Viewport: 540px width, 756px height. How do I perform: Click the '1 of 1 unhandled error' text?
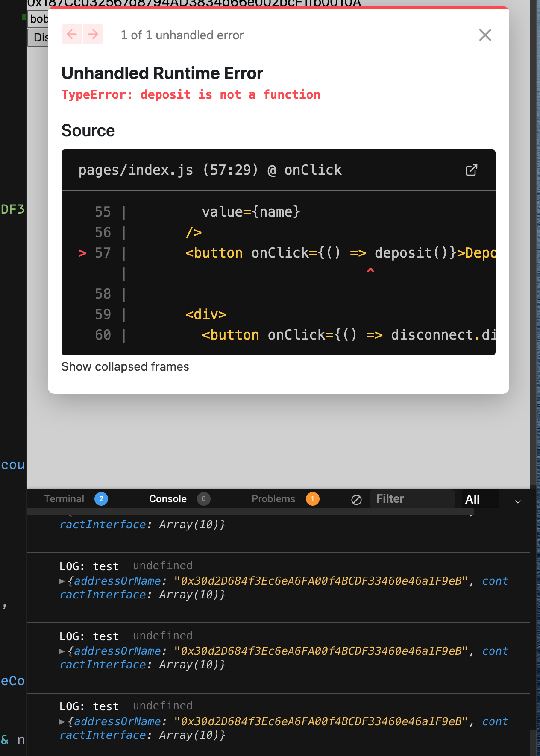click(182, 35)
